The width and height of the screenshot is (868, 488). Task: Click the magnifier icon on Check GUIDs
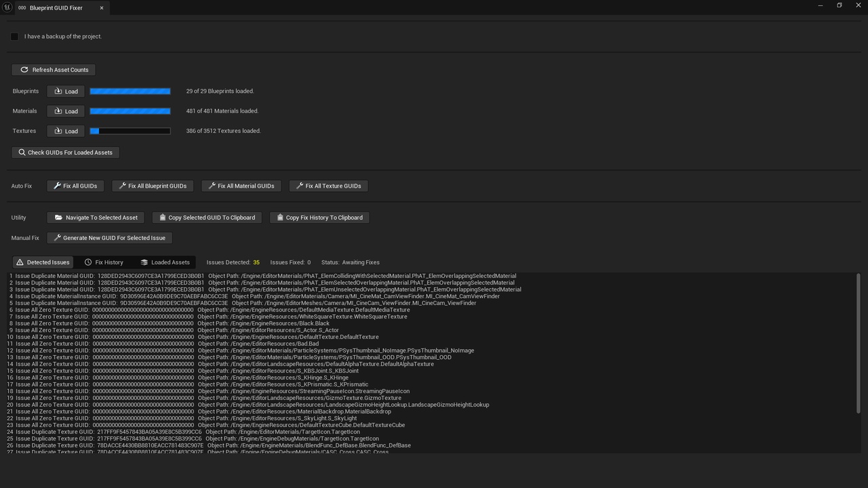(22, 152)
